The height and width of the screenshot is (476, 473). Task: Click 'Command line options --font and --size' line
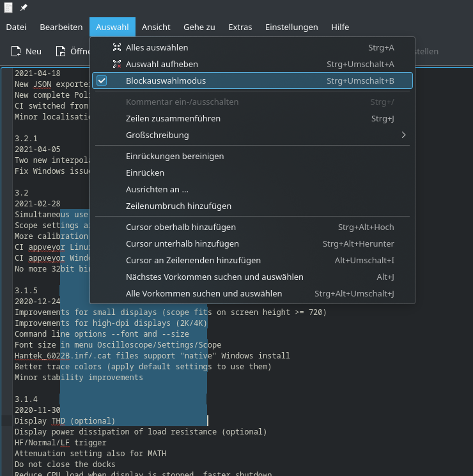tap(102, 334)
